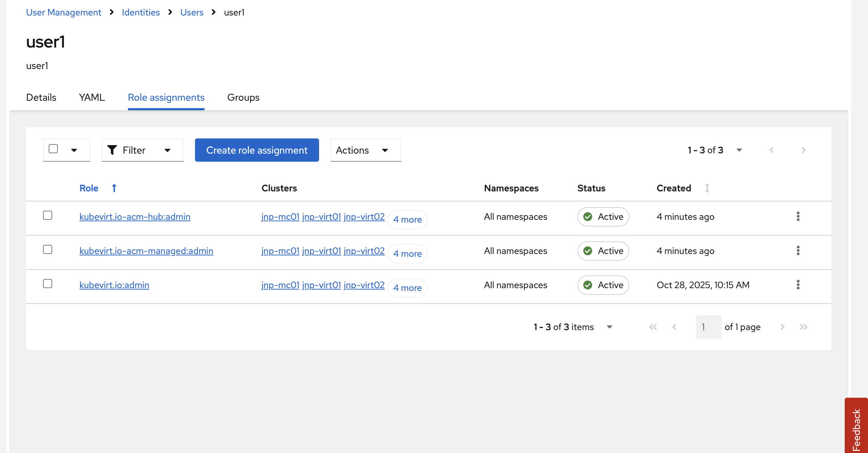Expand the Filter dropdown
This screenshot has width=868, height=453.
[142, 150]
